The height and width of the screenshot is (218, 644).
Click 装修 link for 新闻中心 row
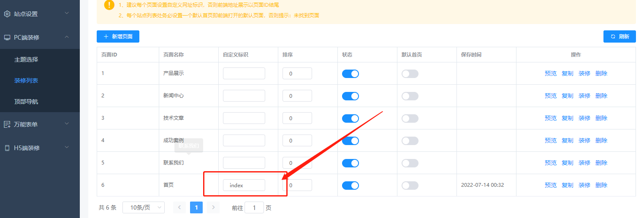pos(584,96)
